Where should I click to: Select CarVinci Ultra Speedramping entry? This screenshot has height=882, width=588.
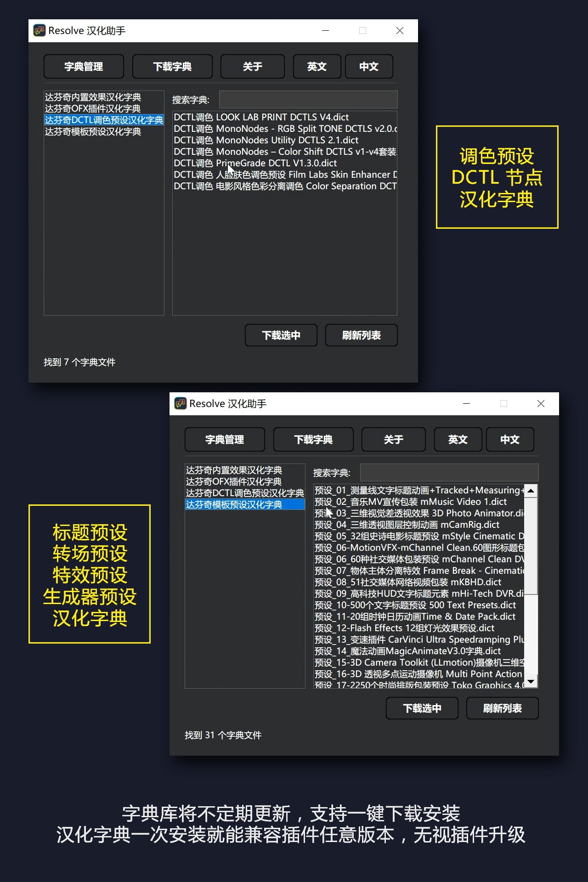pos(419,639)
